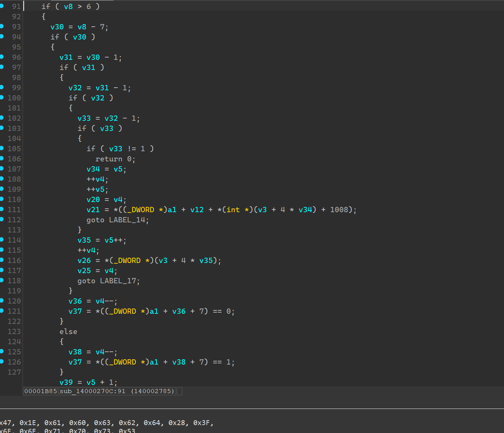Click 'if ( v30 )' condition

click(x=73, y=37)
